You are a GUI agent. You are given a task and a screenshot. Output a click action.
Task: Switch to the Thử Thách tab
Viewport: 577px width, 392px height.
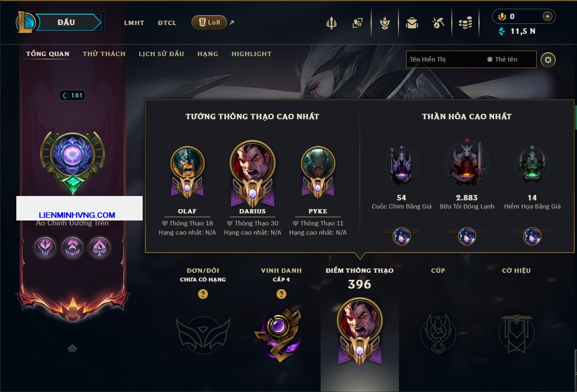pos(104,54)
